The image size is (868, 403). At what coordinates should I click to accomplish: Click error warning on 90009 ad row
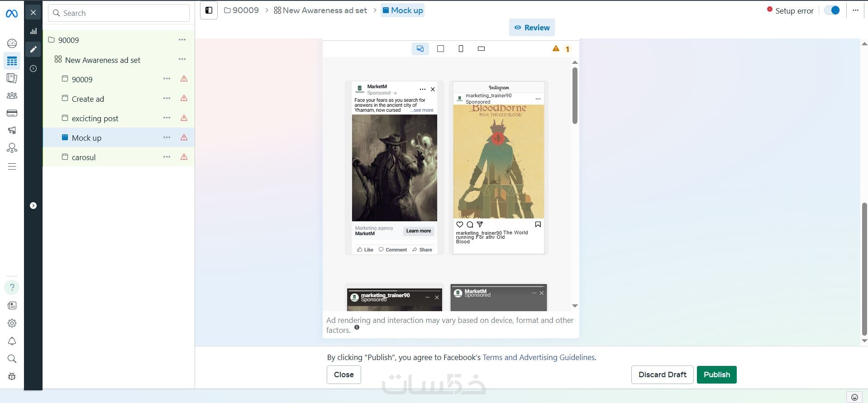[184, 79]
